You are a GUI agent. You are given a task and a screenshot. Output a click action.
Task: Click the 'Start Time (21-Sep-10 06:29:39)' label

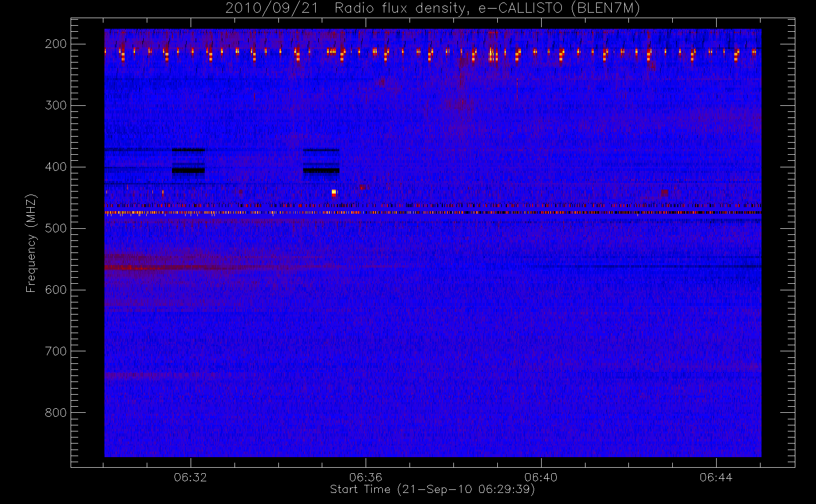[432, 489]
